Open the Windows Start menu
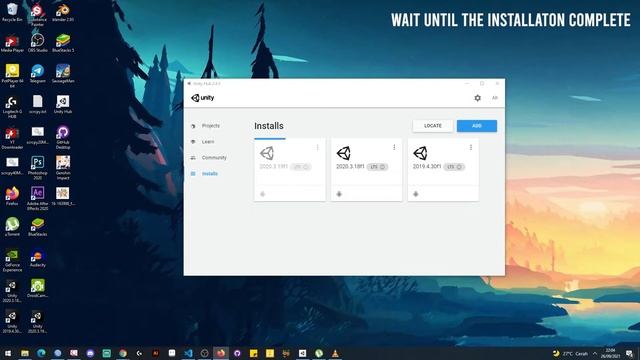640x360 pixels. point(8,353)
